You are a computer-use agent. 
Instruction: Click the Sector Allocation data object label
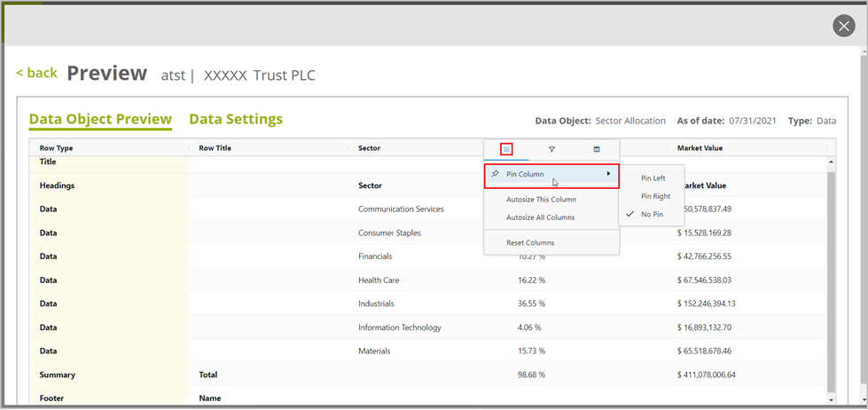(630, 121)
